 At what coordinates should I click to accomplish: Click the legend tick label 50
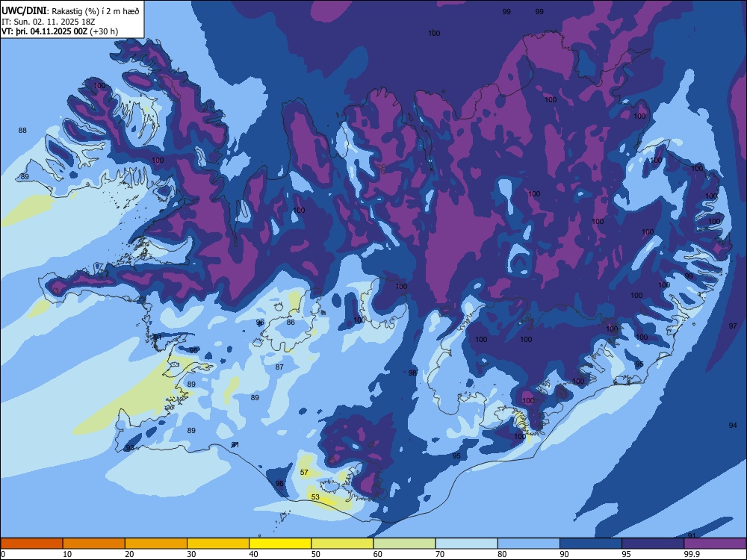pos(316,554)
